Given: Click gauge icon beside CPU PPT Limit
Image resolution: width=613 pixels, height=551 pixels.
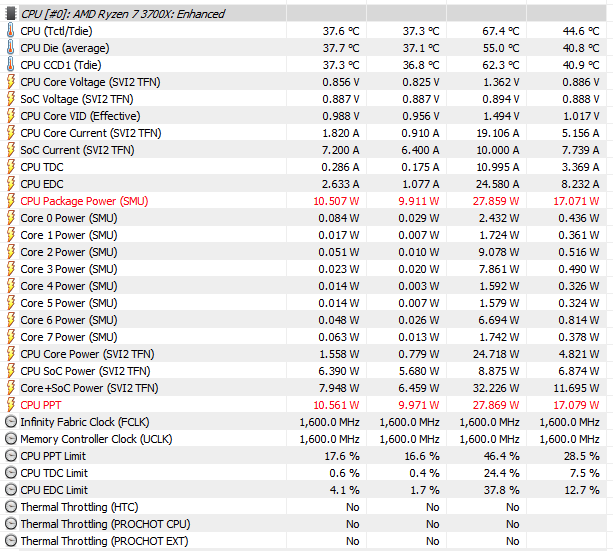Looking at the screenshot, I should pyautogui.click(x=11, y=456).
